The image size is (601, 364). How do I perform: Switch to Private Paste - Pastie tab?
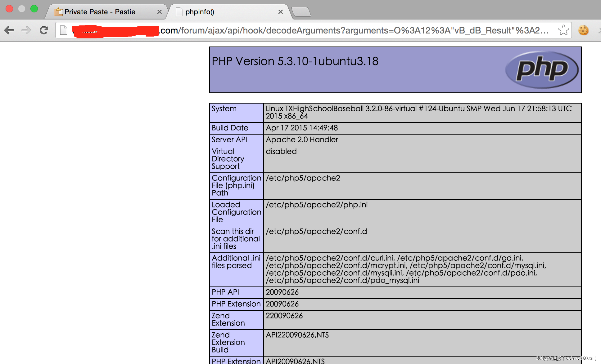(x=100, y=12)
